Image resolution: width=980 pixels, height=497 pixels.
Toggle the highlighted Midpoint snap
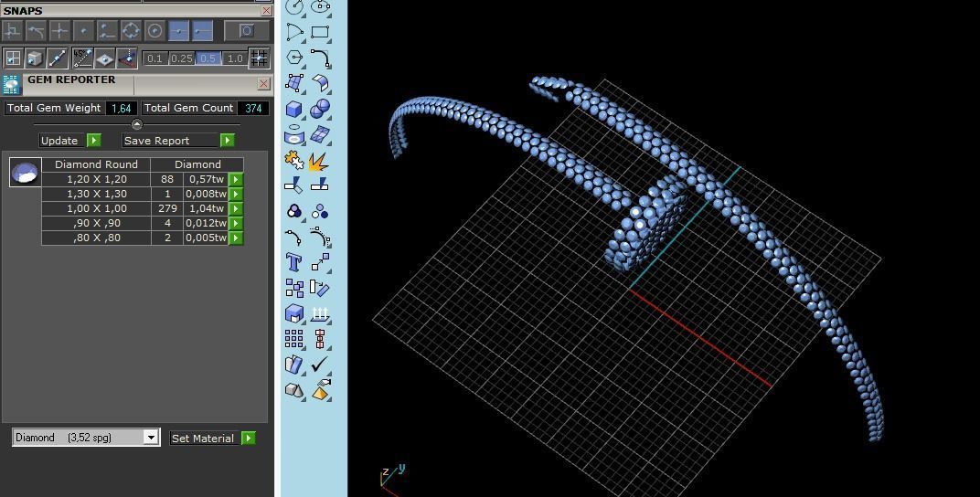coord(178,30)
